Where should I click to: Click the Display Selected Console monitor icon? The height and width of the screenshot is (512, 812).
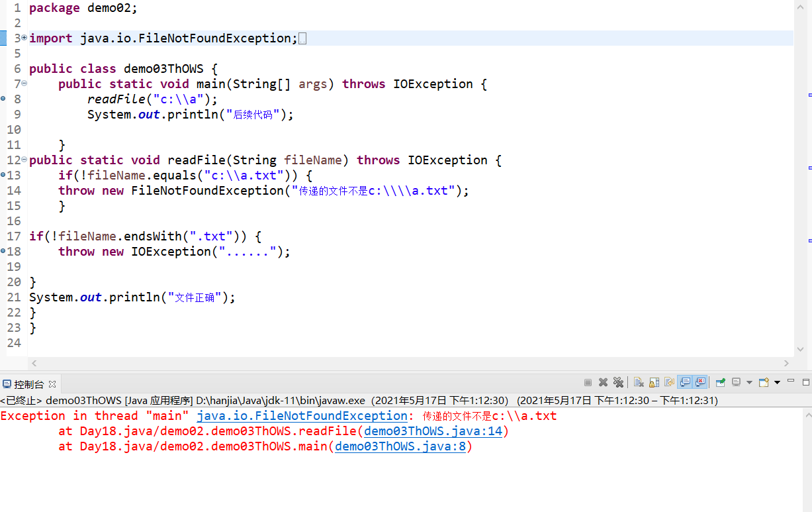(736, 382)
